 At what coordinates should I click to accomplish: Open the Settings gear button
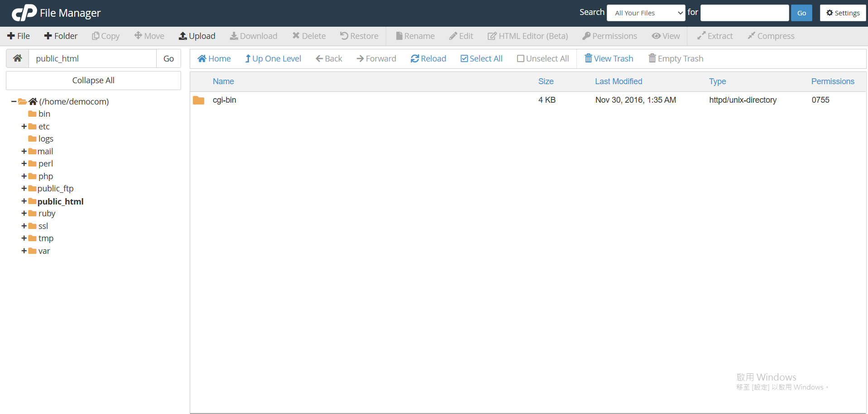pos(843,13)
